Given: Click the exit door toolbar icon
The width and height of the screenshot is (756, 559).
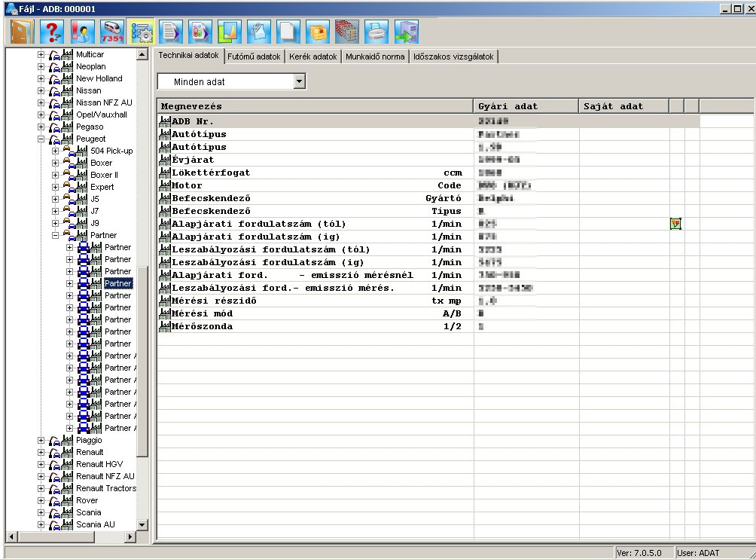Looking at the screenshot, I should (23, 32).
